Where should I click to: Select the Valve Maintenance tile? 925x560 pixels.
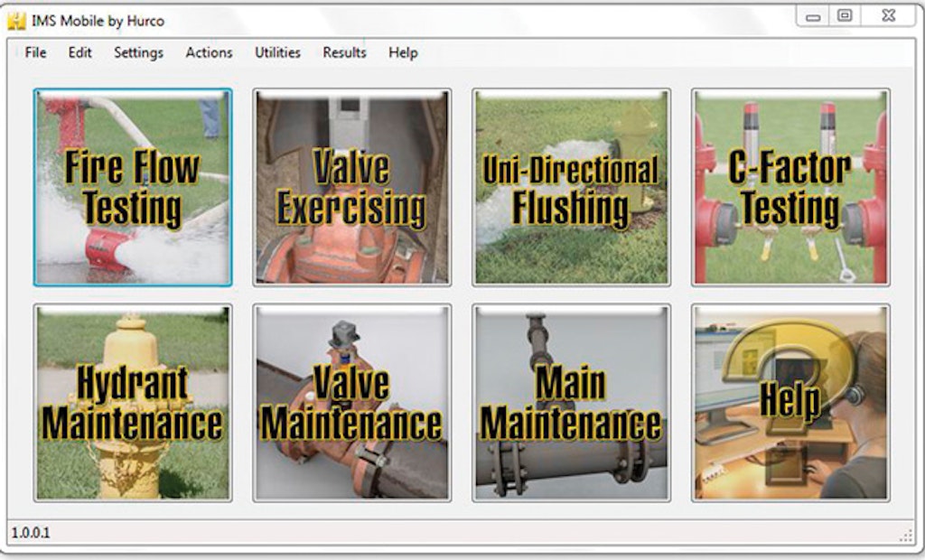(352, 403)
